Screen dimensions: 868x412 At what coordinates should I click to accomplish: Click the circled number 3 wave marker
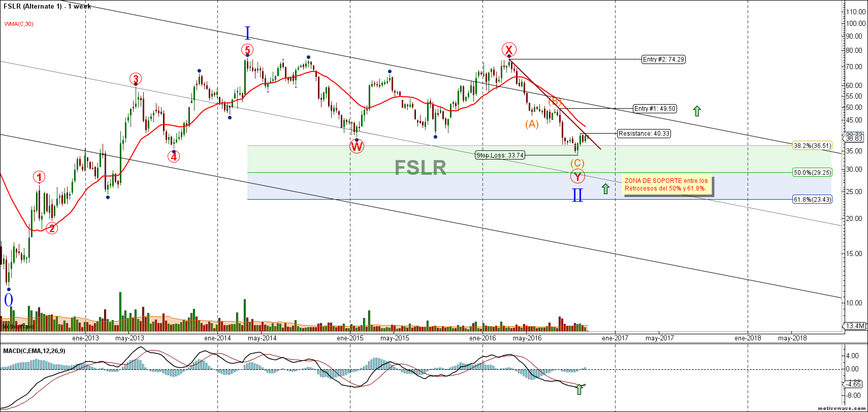[135, 79]
